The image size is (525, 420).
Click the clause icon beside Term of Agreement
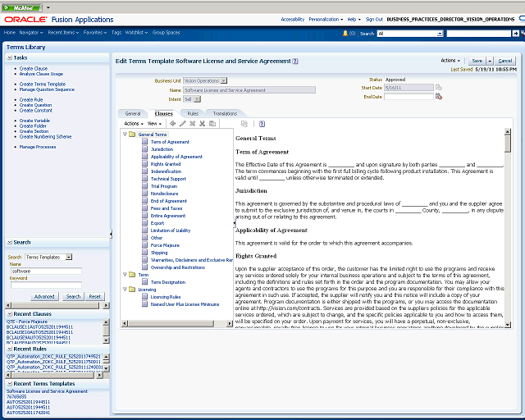144,142
